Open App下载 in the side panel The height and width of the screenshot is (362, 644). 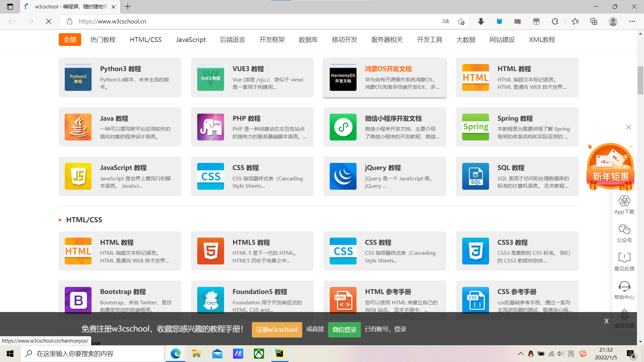(x=624, y=205)
